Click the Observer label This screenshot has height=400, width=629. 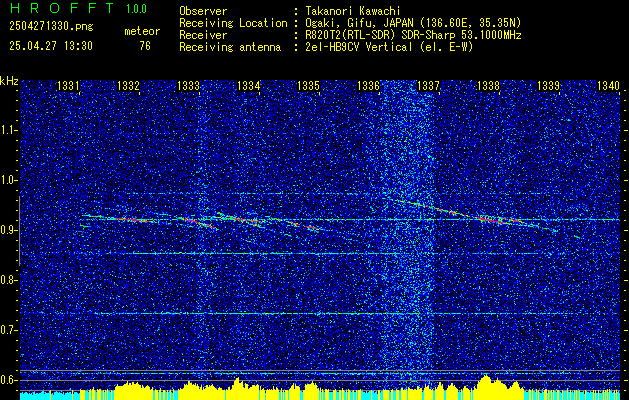coord(203,11)
